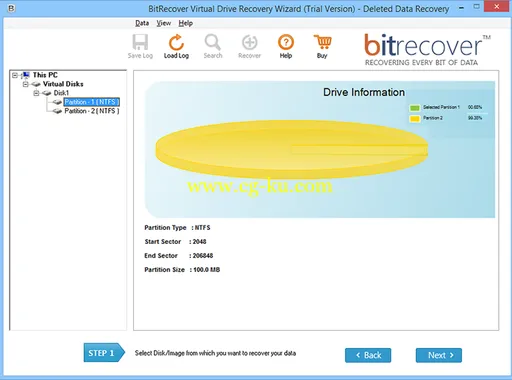This screenshot has width=512, height=380.
Task: Select Partition - 2 (NTFS) in tree
Action: (x=92, y=111)
